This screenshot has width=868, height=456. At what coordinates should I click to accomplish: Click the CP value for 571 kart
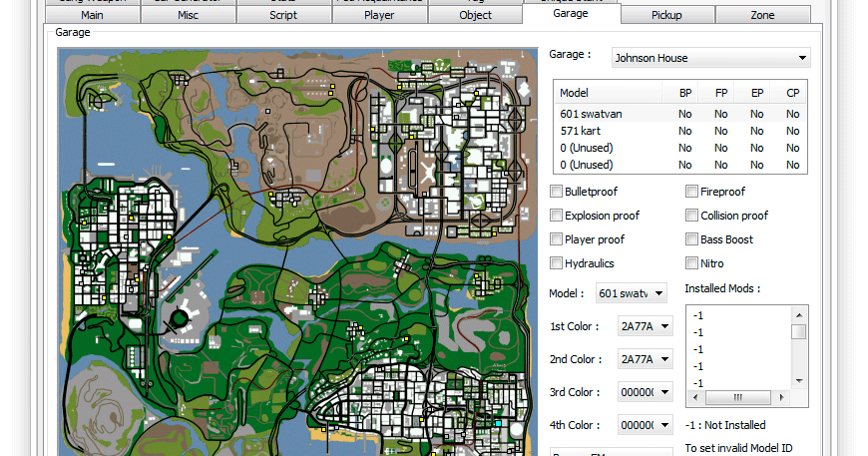[x=793, y=131]
